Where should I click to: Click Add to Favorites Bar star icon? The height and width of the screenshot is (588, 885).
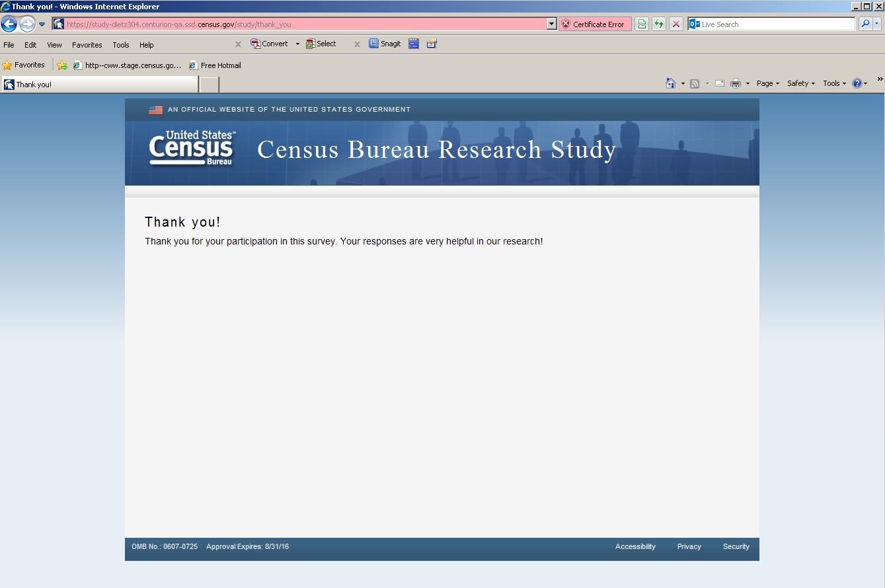click(x=62, y=65)
